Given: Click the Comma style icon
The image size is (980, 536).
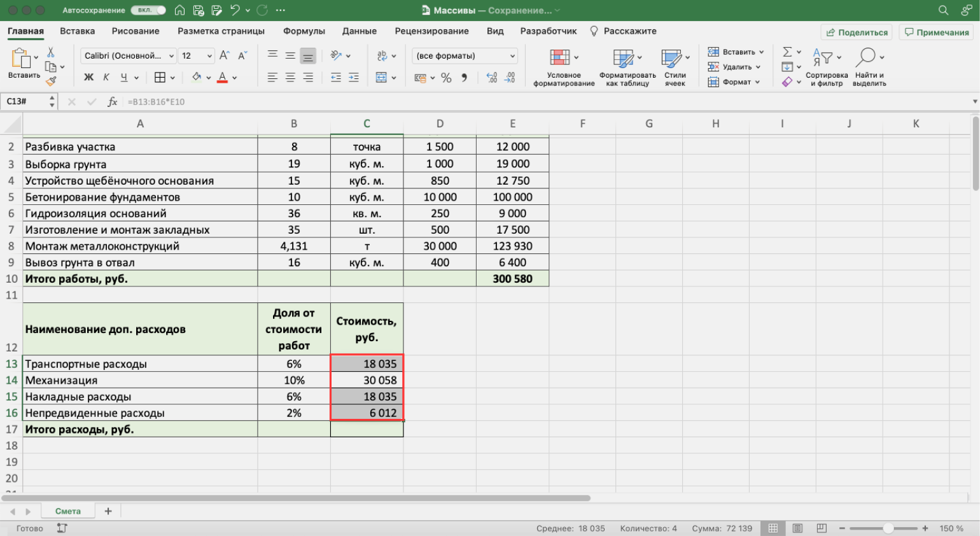Looking at the screenshot, I should tap(464, 78).
